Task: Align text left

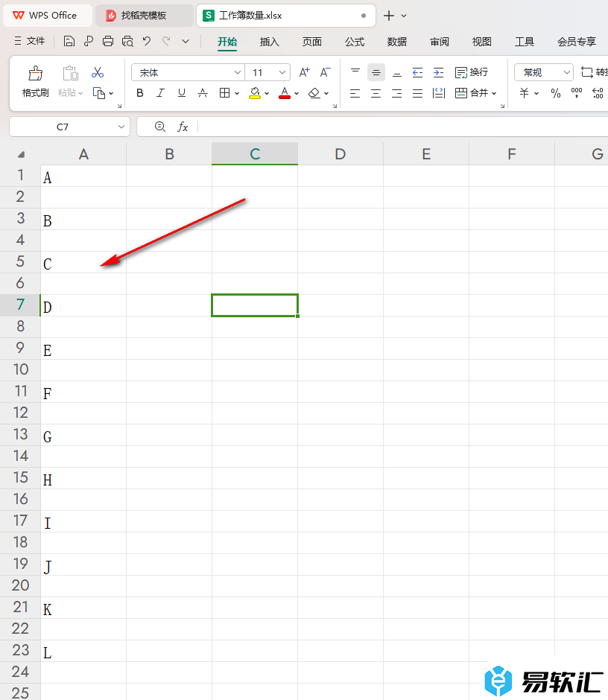Action: coord(355,93)
